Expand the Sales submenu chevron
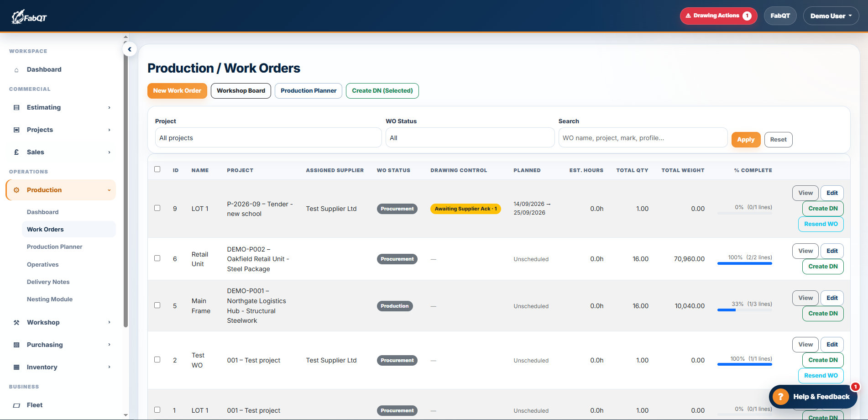Image resolution: width=868 pixels, height=420 pixels. tap(109, 152)
